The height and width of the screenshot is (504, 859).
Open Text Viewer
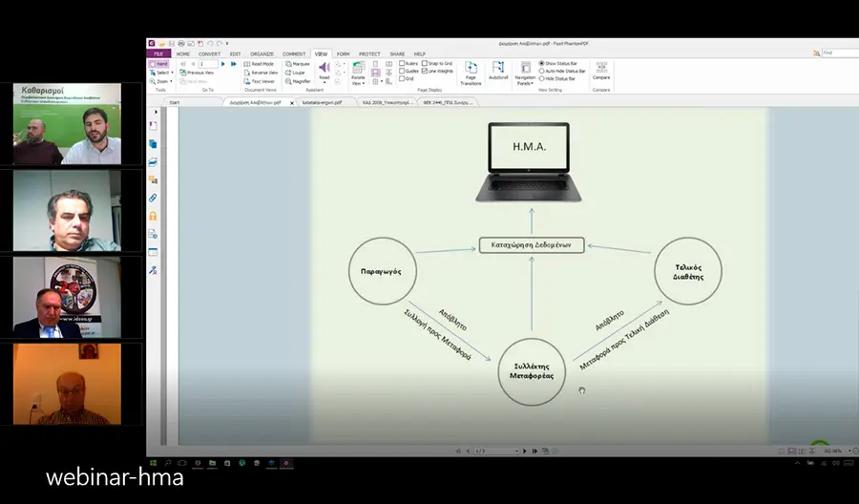(259, 81)
